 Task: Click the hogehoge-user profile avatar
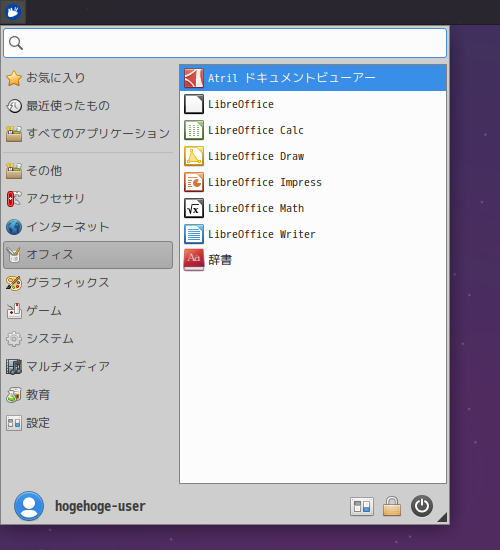(29, 506)
